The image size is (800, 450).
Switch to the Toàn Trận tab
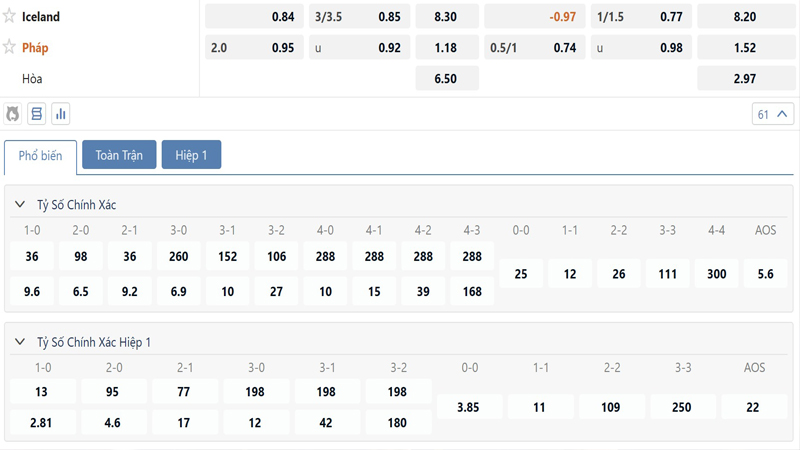point(119,155)
